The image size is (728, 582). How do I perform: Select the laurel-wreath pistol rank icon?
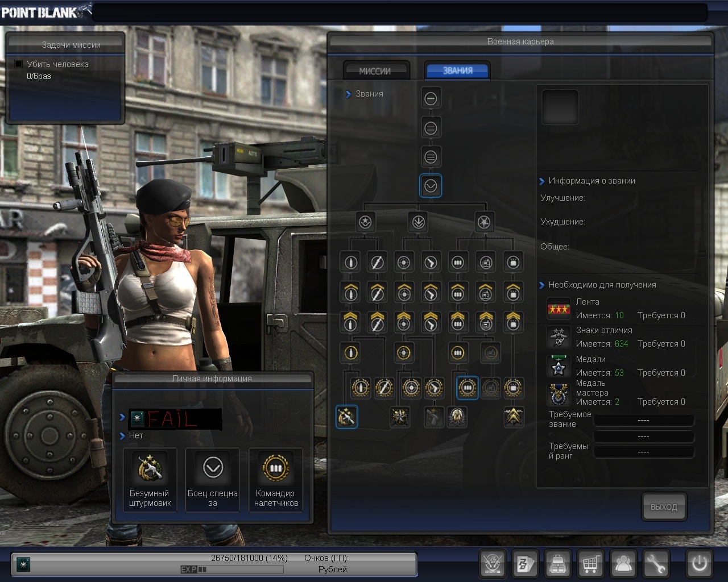434,388
